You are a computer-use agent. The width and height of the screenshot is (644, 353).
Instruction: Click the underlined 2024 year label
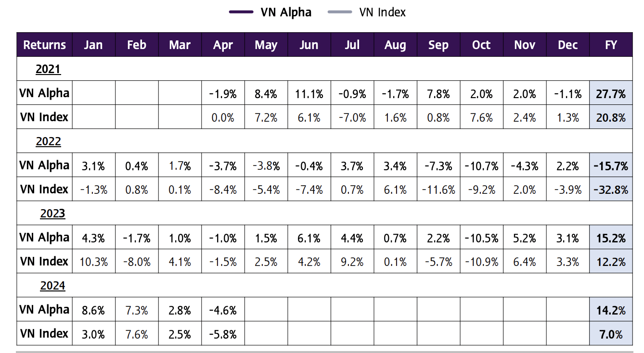pos(52,286)
